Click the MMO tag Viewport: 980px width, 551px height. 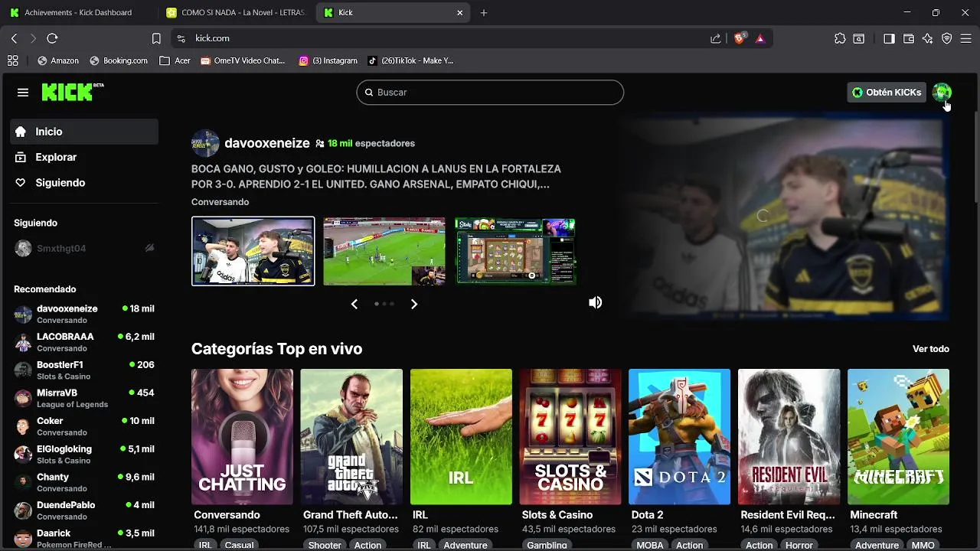(923, 545)
